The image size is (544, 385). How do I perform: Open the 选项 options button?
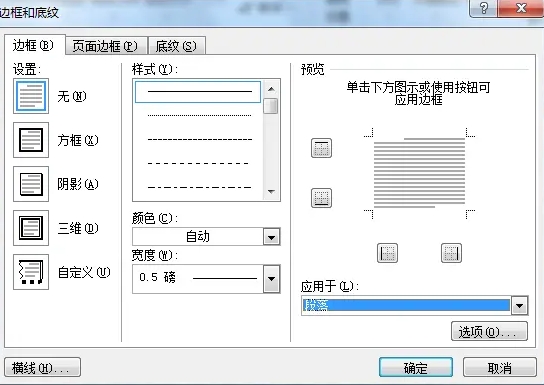(x=489, y=332)
